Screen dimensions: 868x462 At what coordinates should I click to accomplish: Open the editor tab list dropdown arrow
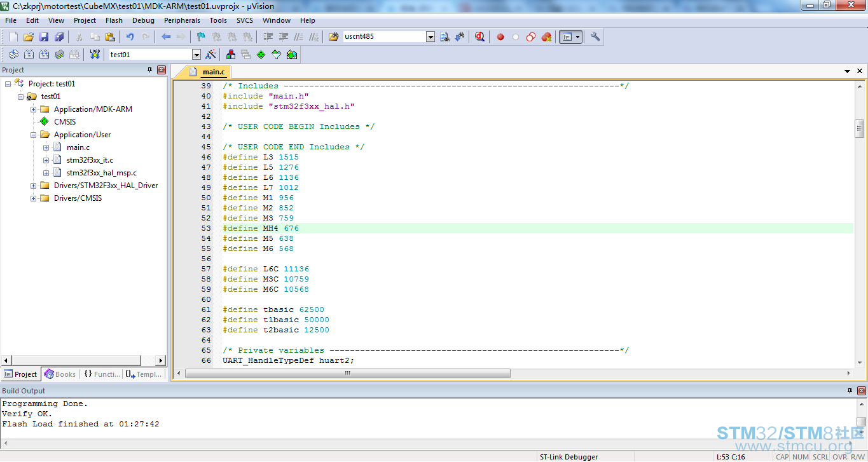click(x=847, y=71)
